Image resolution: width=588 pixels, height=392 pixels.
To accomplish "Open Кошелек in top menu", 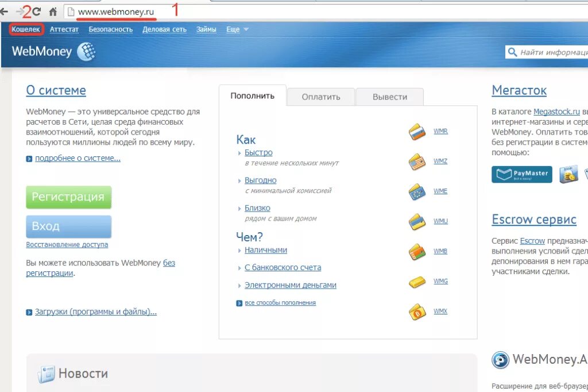I will (x=26, y=29).
